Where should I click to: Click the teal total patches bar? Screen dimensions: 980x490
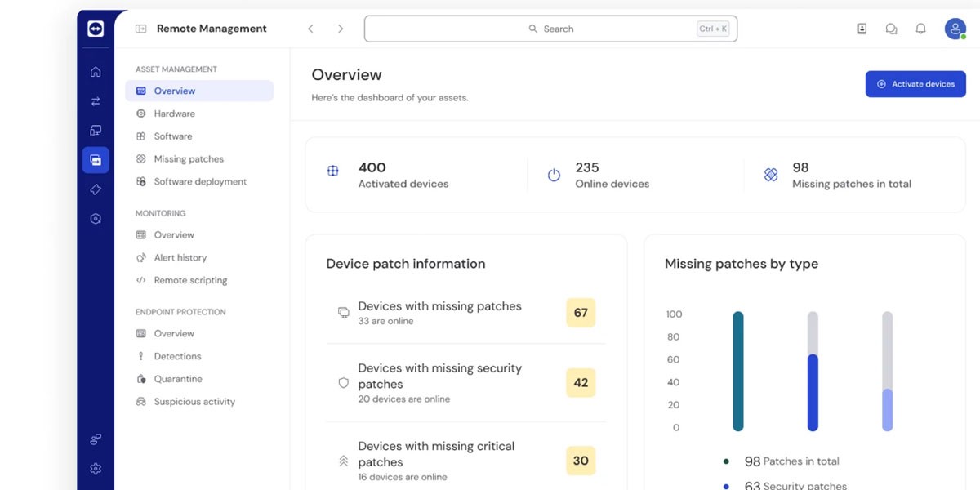[x=738, y=371]
